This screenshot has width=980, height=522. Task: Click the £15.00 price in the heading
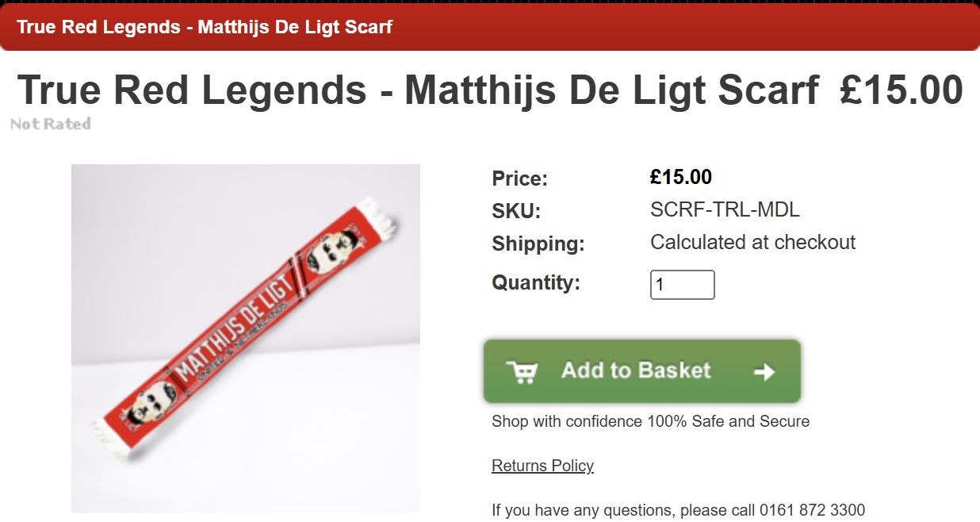point(902,90)
